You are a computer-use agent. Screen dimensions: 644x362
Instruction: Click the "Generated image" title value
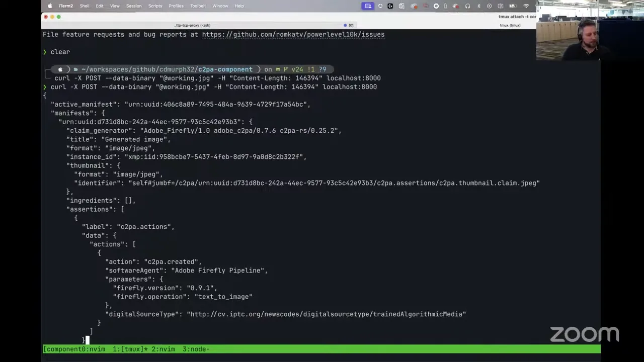(134, 139)
